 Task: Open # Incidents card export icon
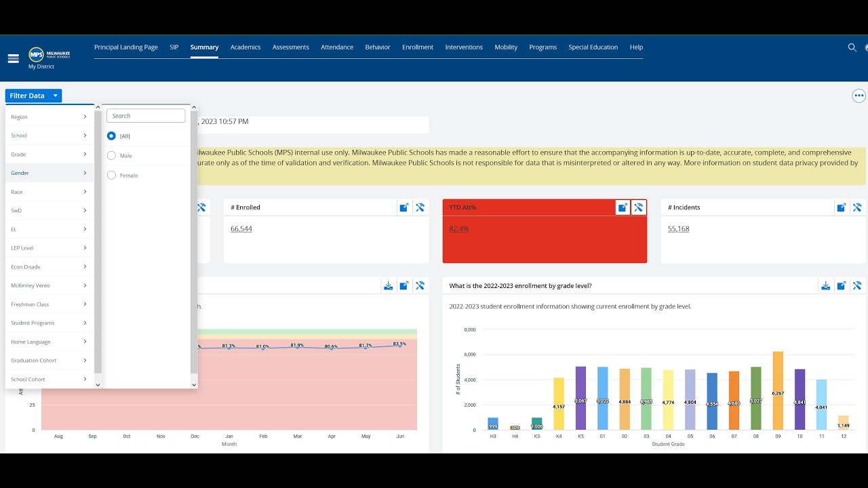coord(842,207)
